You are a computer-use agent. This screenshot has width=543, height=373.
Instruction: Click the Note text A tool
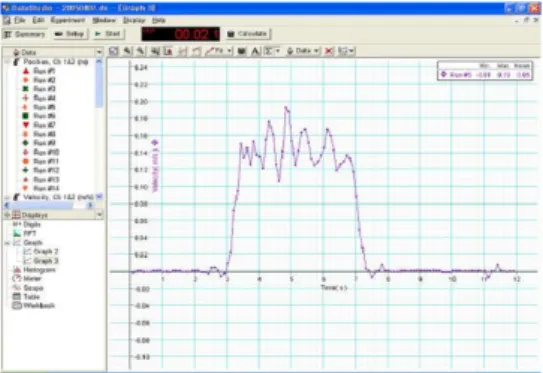point(255,51)
